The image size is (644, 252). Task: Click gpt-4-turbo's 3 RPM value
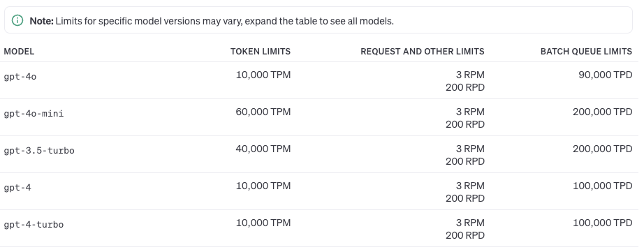[x=470, y=223]
